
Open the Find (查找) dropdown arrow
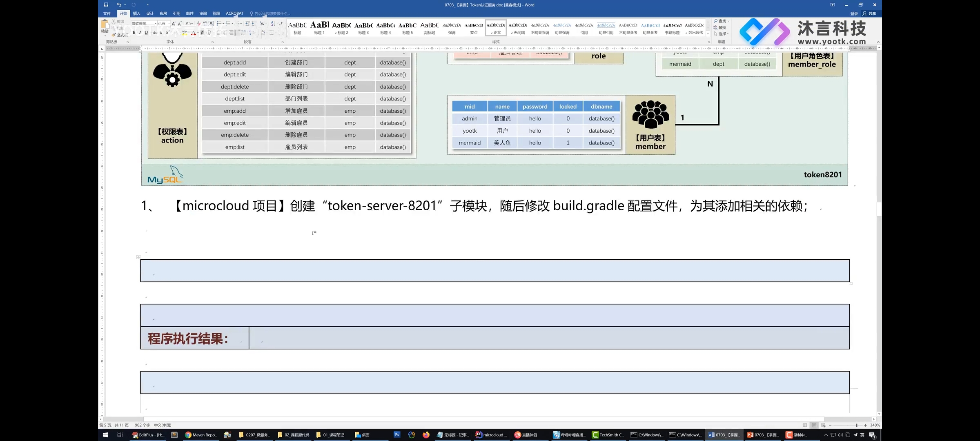(729, 21)
